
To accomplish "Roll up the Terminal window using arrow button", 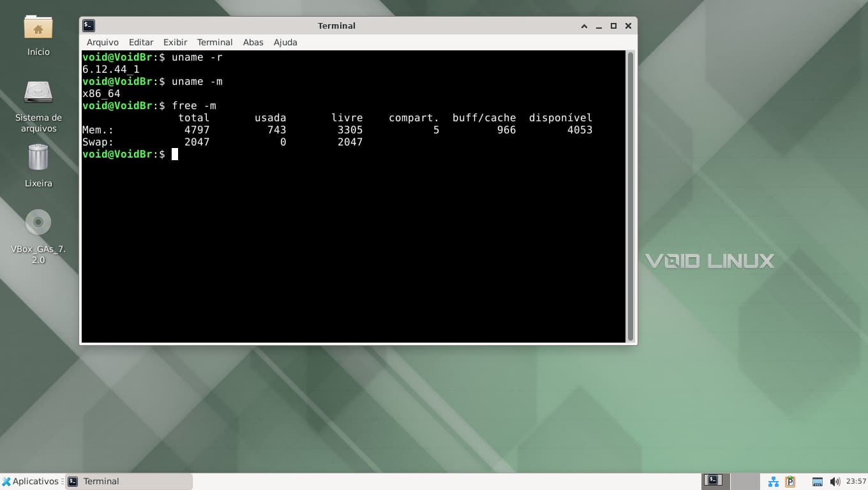I will tap(584, 26).
